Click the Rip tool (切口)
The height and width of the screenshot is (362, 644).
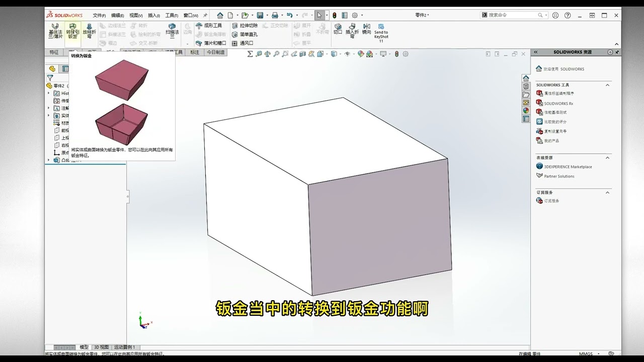(338, 29)
